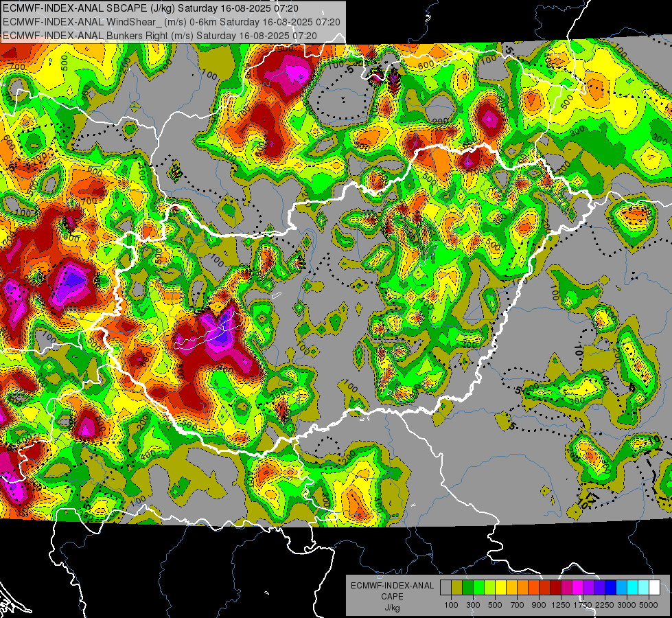Click the WindShear 0-6km title line
The height and width of the screenshot is (618, 672).
pyautogui.click(x=172, y=22)
